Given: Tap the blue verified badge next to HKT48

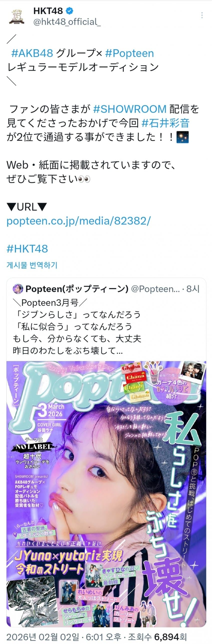Looking at the screenshot, I should coord(69,11).
